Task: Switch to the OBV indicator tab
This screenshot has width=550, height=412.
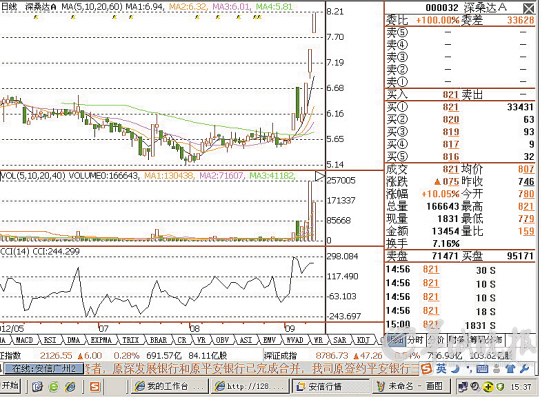Action: pyautogui.click(x=222, y=340)
